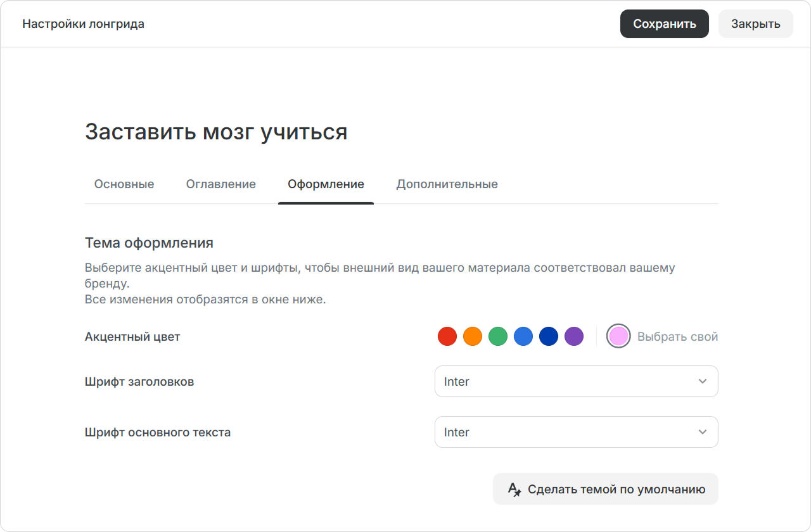This screenshot has width=811, height=532.
Task: Click the Тема оформления section heading
Action: click(x=149, y=243)
